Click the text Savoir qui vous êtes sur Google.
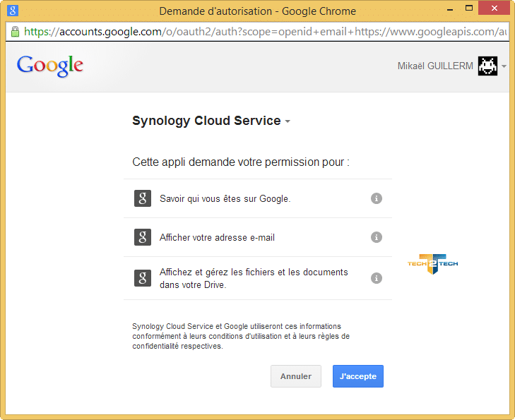The height and width of the screenshot is (420, 515). click(x=225, y=198)
